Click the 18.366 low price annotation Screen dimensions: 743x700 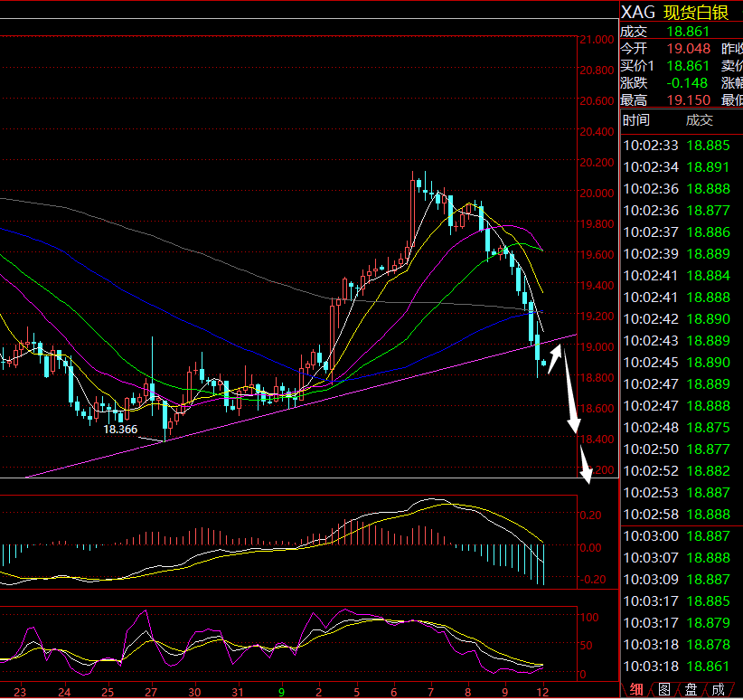pyautogui.click(x=120, y=430)
